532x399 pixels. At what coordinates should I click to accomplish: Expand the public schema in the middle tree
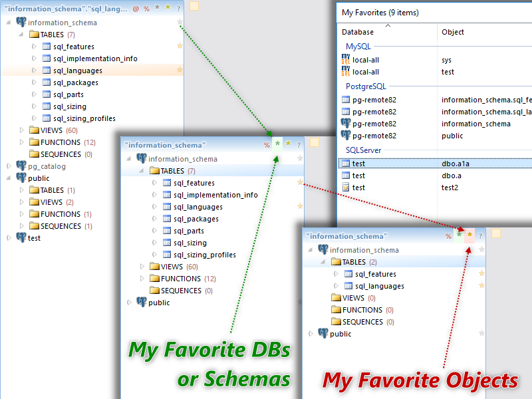pyautogui.click(x=129, y=303)
